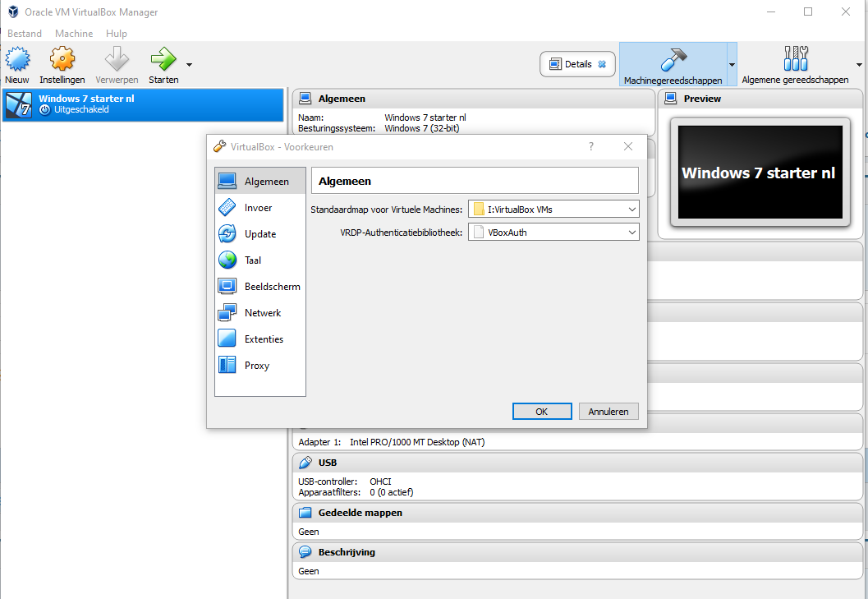Click the Uitgeschakeld power state icon

pyautogui.click(x=45, y=110)
